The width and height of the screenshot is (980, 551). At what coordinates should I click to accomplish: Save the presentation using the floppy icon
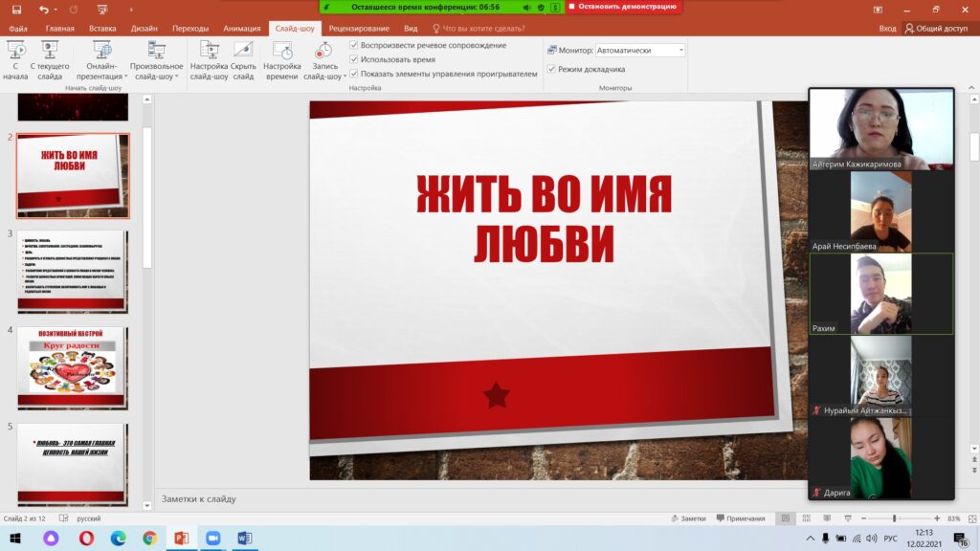coord(17,10)
